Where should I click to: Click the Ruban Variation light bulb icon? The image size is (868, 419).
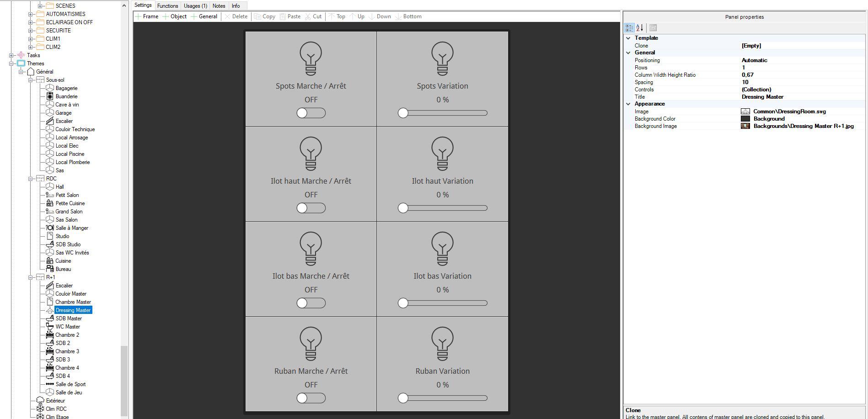(x=442, y=344)
